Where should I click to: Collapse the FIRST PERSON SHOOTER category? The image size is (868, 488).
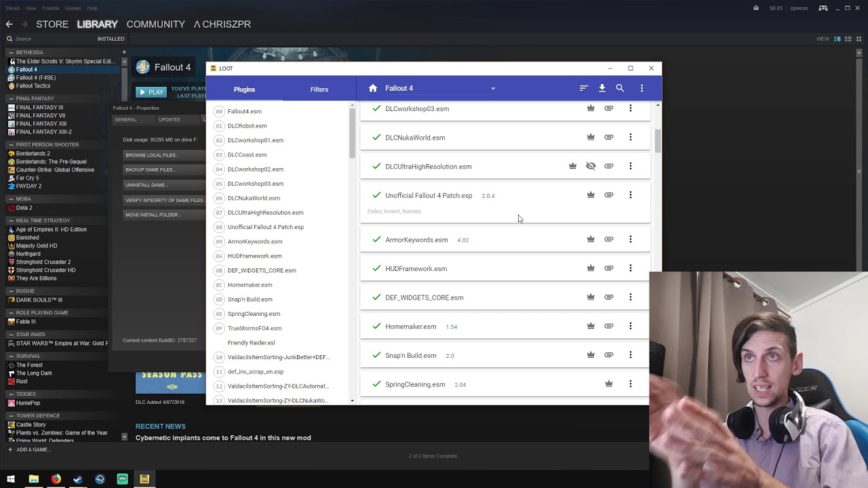click(x=11, y=144)
